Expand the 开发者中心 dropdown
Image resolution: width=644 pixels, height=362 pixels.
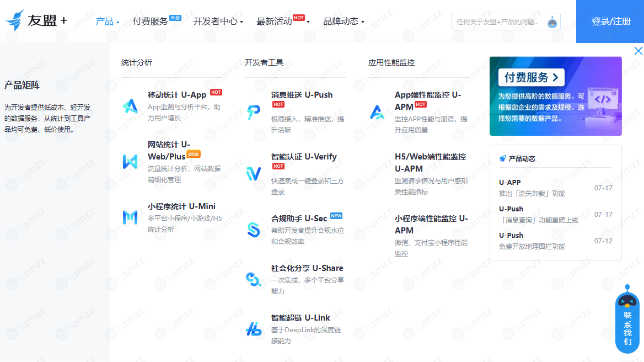coord(218,22)
